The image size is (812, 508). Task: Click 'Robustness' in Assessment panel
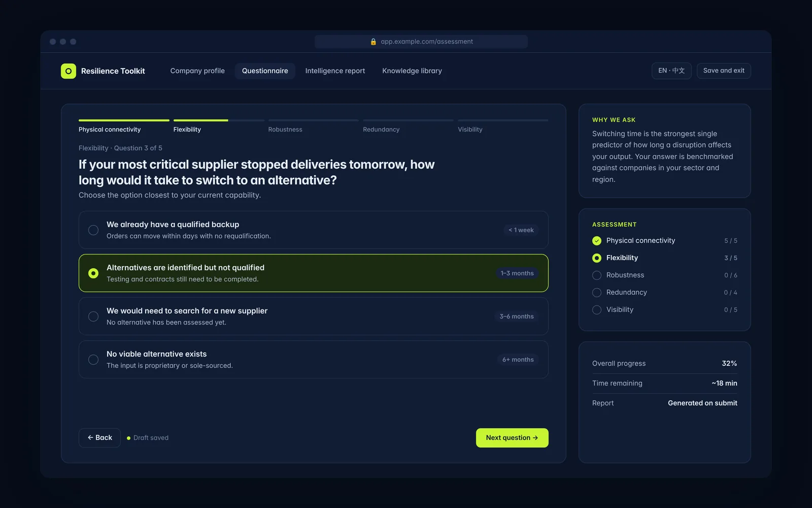(x=625, y=275)
